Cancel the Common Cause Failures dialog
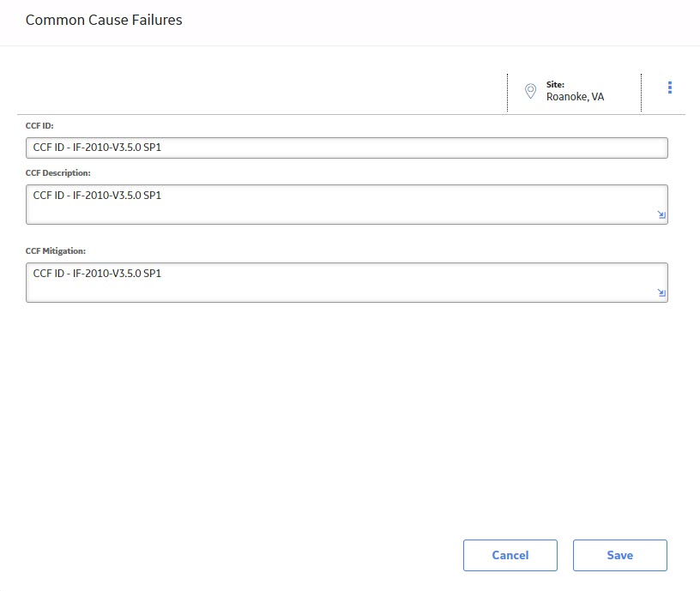Screen dimensions: 700x591 click(x=510, y=555)
